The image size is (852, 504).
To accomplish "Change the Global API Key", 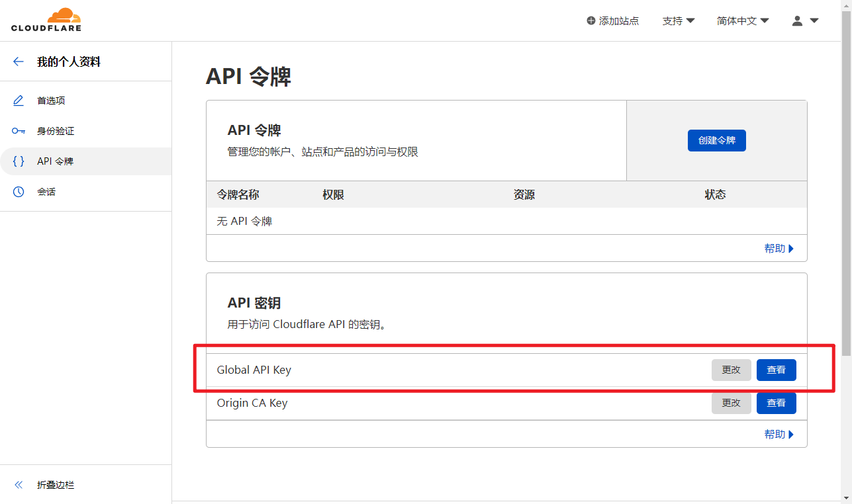I will click(x=731, y=370).
